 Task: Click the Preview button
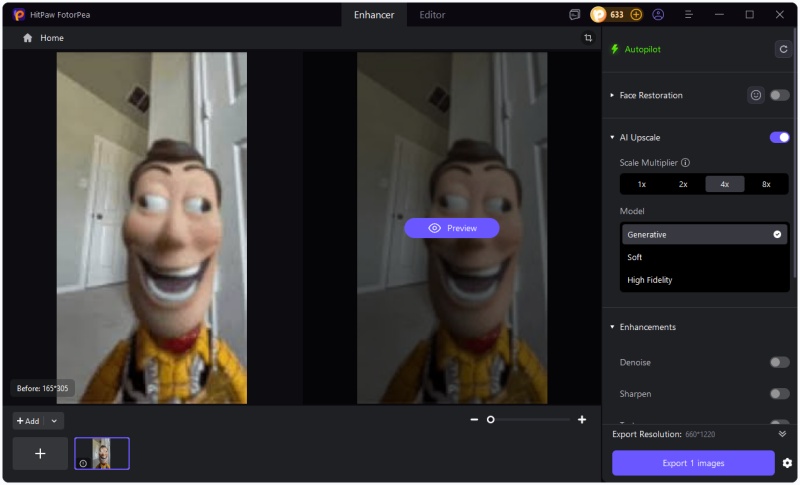point(452,228)
